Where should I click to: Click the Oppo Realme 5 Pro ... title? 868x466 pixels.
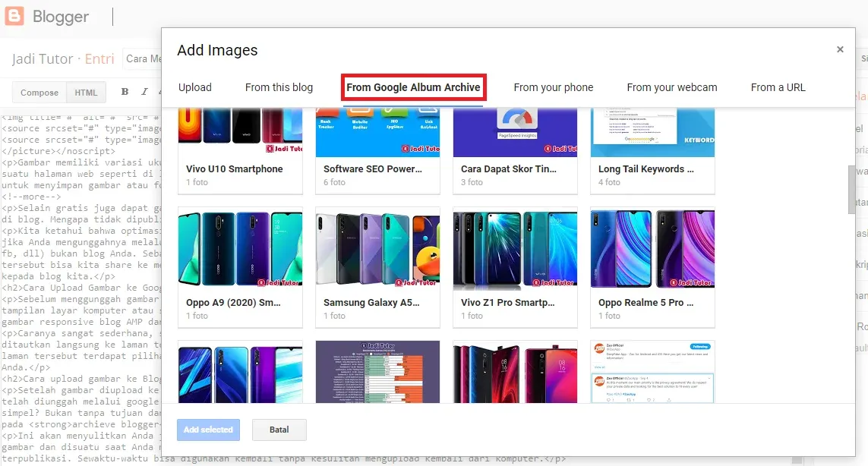click(646, 303)
